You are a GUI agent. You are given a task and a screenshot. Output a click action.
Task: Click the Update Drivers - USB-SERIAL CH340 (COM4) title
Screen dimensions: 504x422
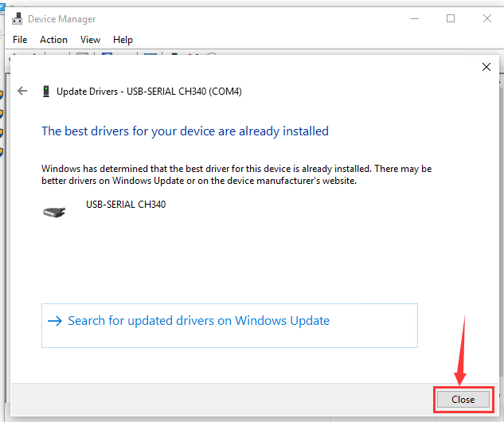(x=149, y=92)
